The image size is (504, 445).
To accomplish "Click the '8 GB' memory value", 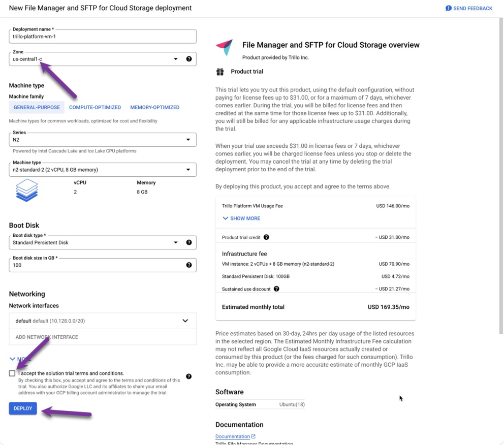I will pos(142,192).
